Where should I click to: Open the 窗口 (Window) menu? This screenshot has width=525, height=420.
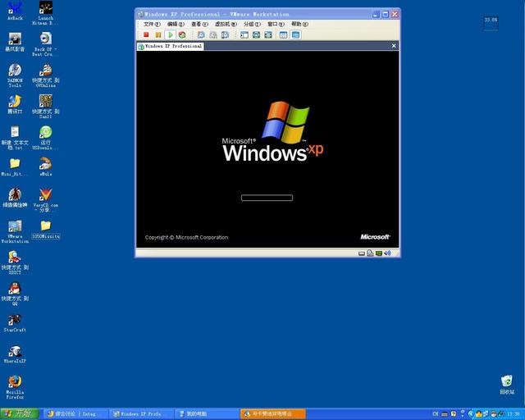coord(276,24)
